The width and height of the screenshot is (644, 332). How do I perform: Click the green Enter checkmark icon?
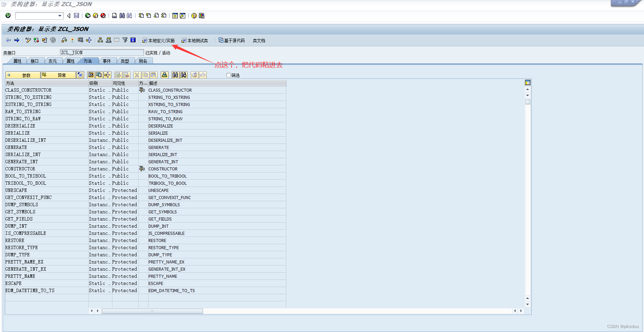click(8, 16)
